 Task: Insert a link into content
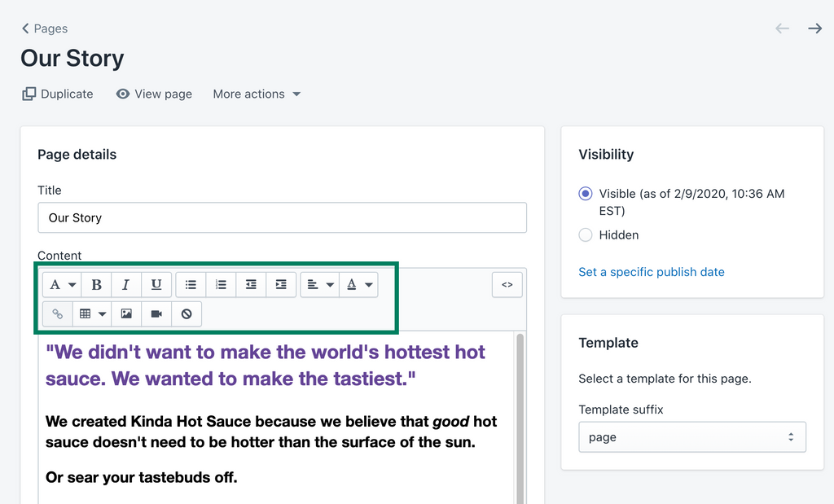[x=58, y=313]
